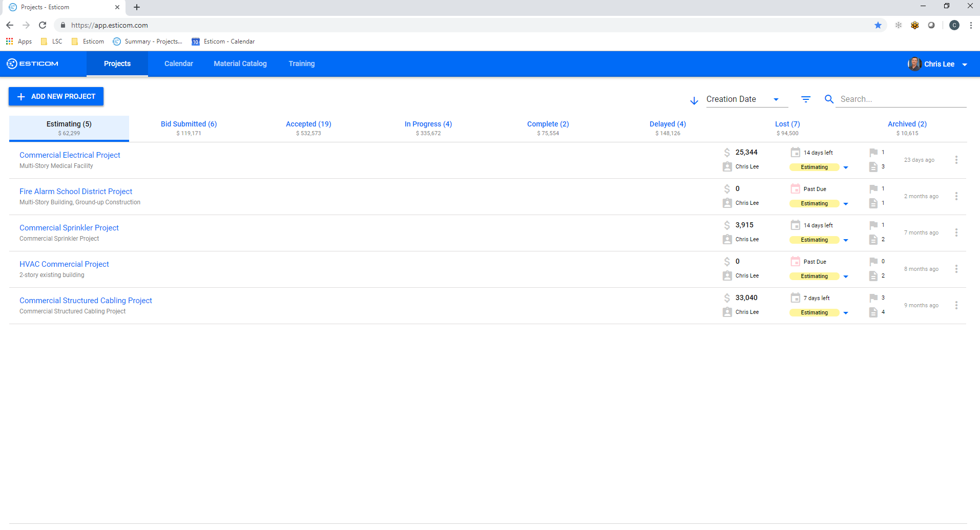Click the flag icon on HVAC Commercial Project
This screenshot has height=530, width=980.
(873, 262)
